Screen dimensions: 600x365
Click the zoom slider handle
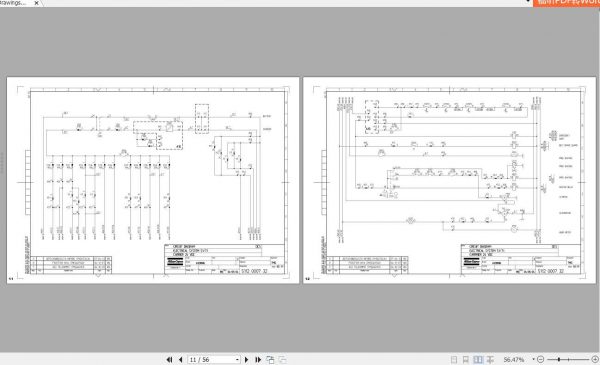(559, 360)
